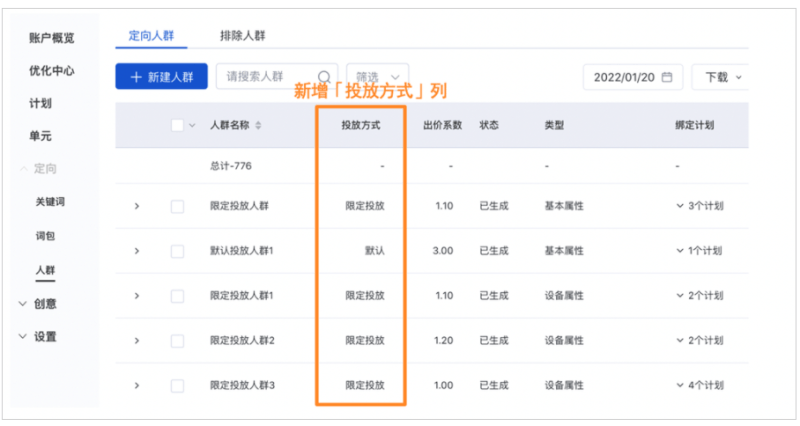Expand the 限定投放人群2 row chevron
This screenshot has height=426, width=800.
[x=137, y=341]
